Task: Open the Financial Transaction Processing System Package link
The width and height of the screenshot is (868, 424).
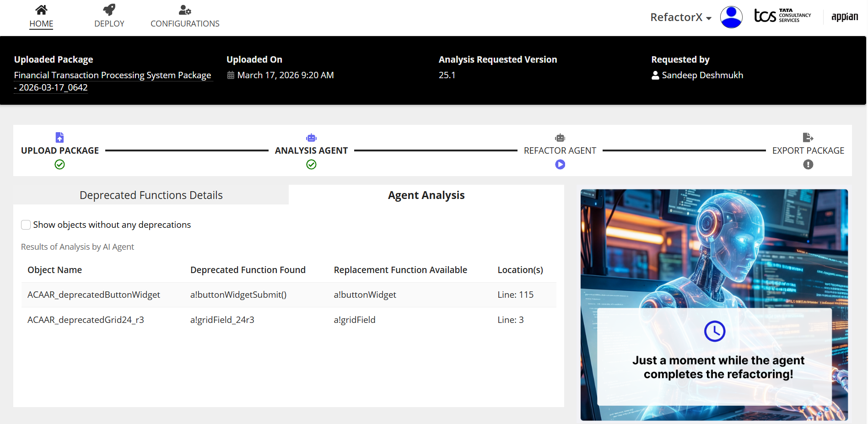Action: click(113, 75)
